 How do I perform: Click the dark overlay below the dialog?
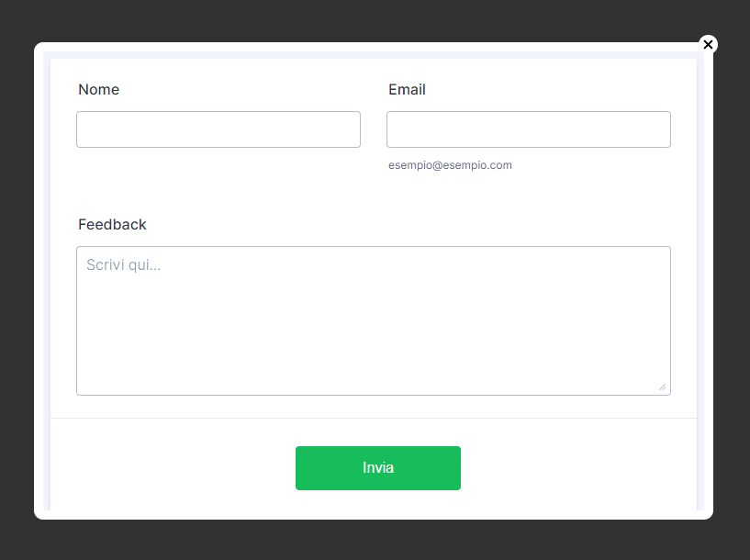tap(367, 542)
